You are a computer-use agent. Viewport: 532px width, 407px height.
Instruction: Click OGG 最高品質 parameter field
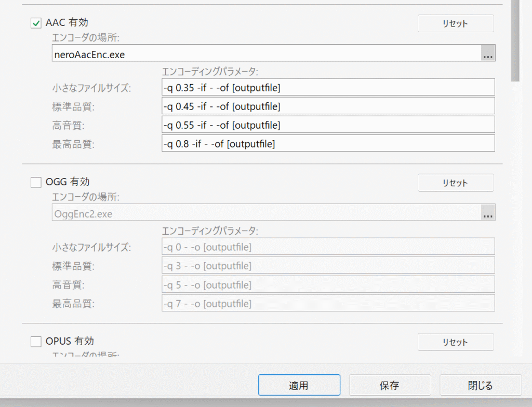point(327,303)
